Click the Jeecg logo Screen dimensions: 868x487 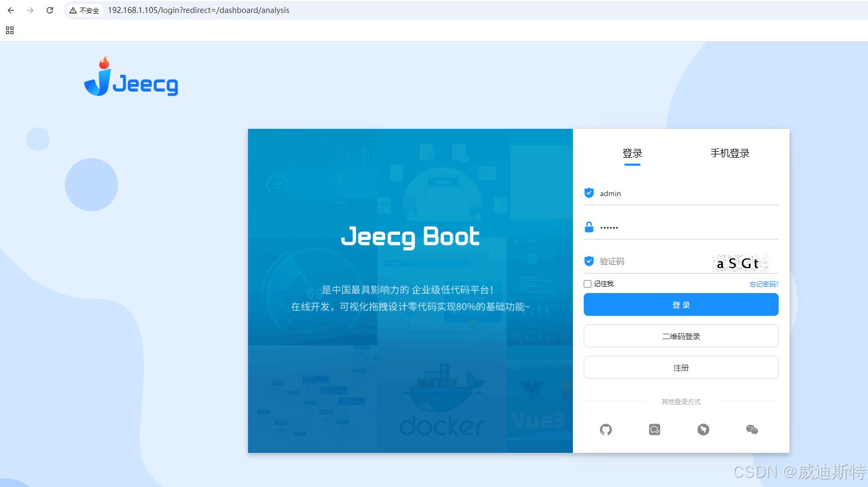tap(132, 77)
